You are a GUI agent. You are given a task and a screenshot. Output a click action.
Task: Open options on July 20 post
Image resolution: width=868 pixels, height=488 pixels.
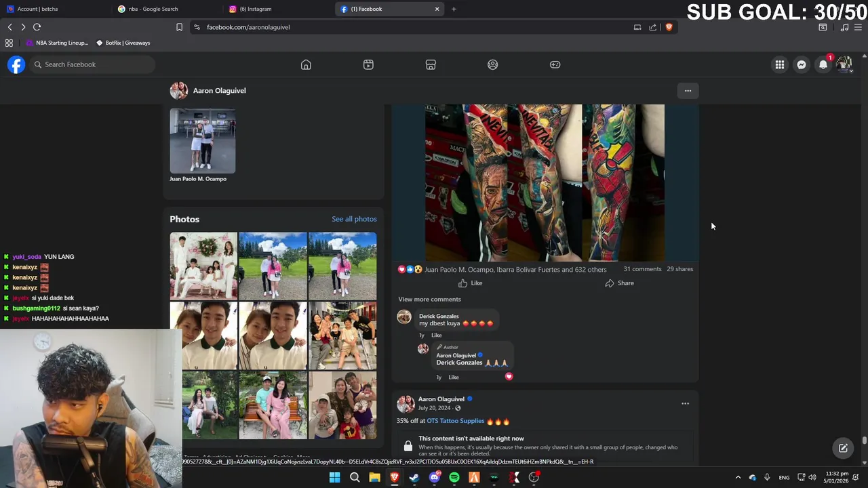click(x=685, y=403)
